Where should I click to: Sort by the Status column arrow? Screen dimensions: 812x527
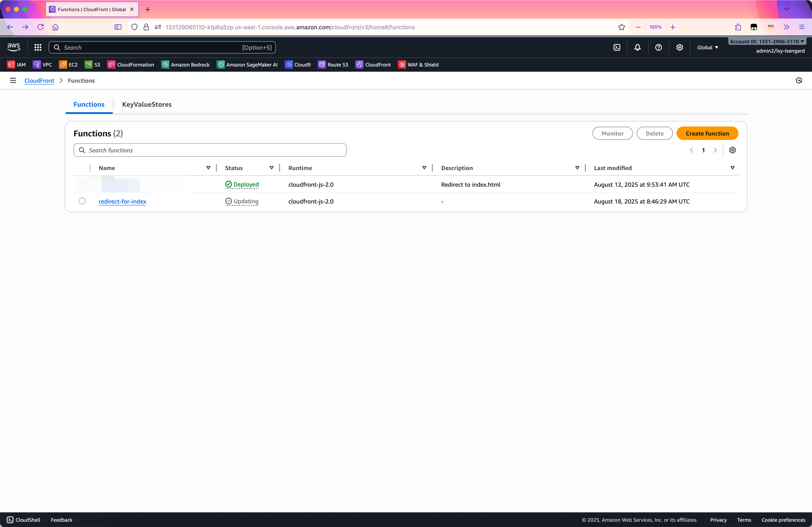[271, 168]
